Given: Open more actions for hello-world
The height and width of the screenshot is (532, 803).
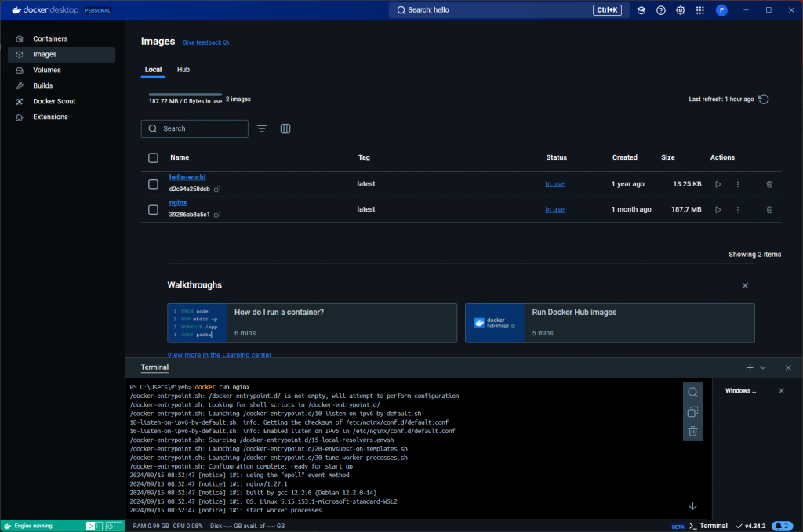Looking at the screenshot, I should point(737,184).
